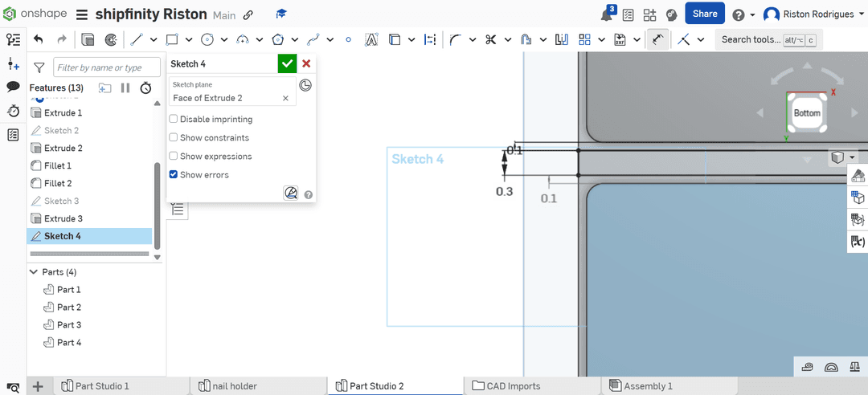
Task: Open mass properties scale icon
Action: (x=854, y=367)
